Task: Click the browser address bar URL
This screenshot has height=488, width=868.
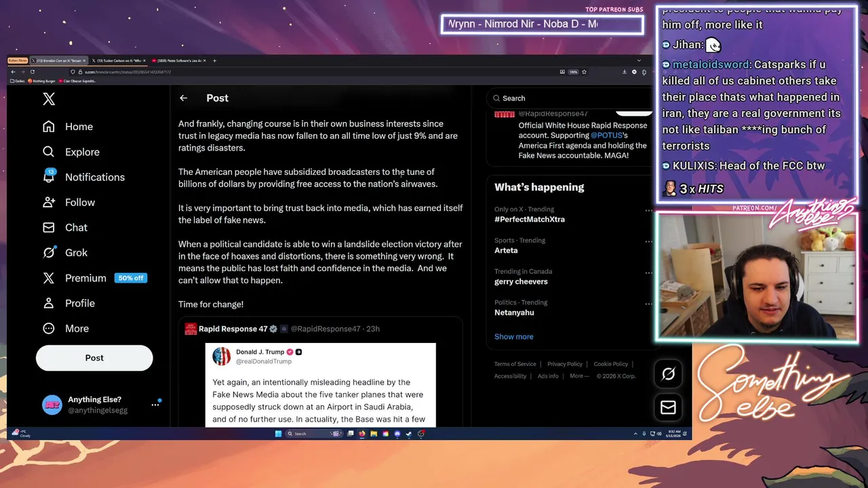Action: pyautogui.click(x=127, y=72)
